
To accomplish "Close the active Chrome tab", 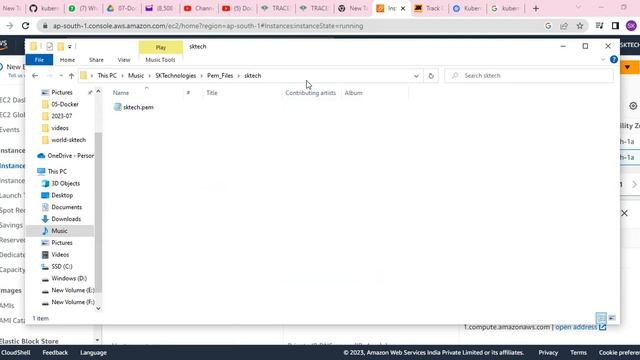I will tap(403, 9).
